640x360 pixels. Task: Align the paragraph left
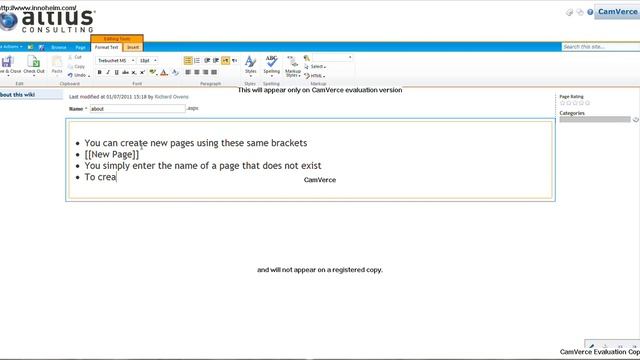(188, 72)
